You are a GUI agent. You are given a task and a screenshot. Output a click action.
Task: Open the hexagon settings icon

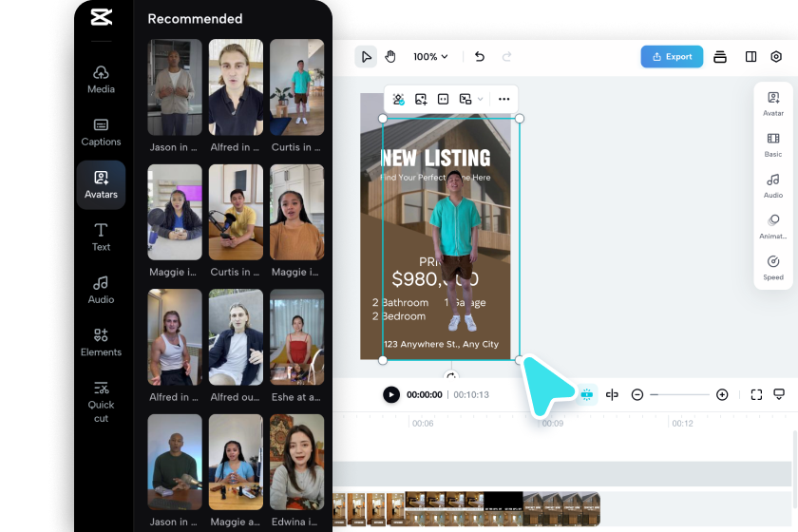(x=775, y=56)
